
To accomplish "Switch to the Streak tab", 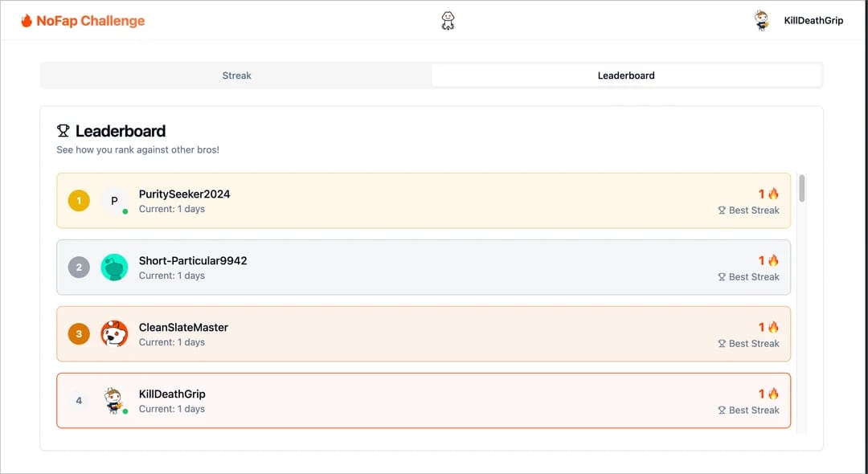I will [x=237, y=76].
